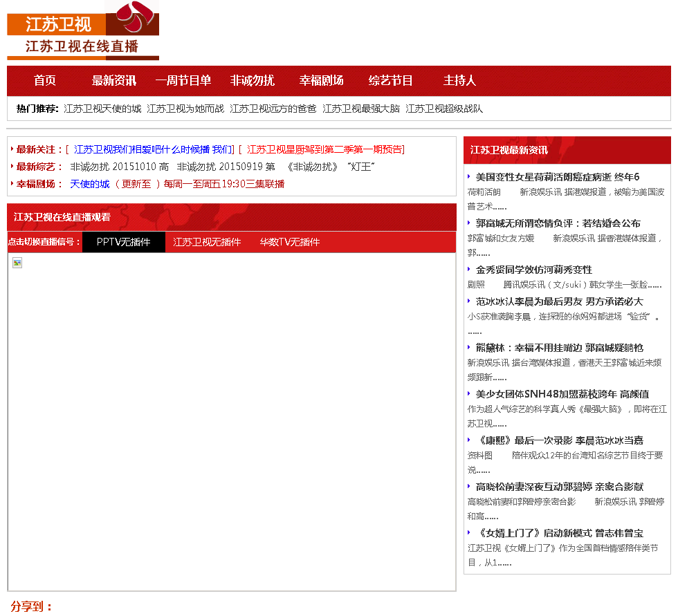Click summary text starting 江苏卫视《女婿上门了》作为全国
Screen dimensions: 678x616
[x=562, y=555]
